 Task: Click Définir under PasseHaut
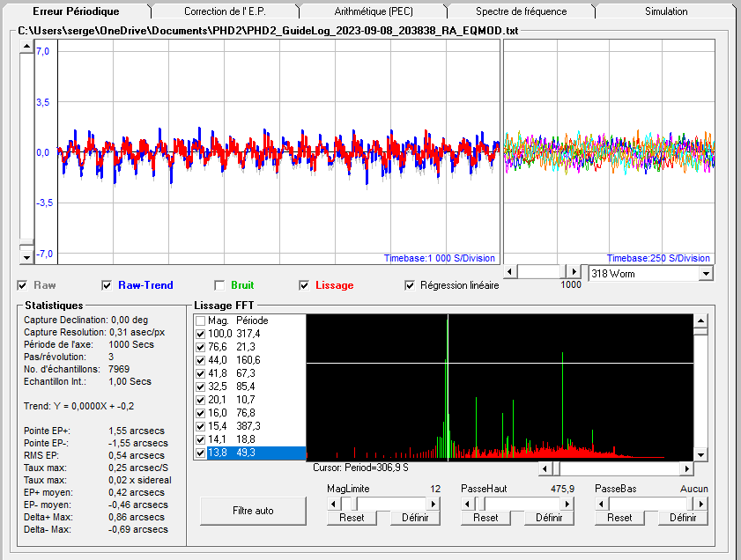click(547, 518)
